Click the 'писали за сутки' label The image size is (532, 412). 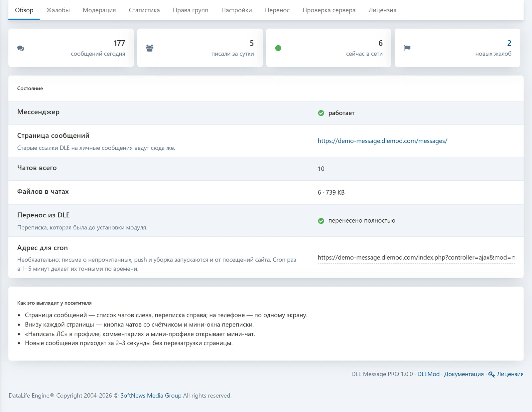[x=233, y=54]
